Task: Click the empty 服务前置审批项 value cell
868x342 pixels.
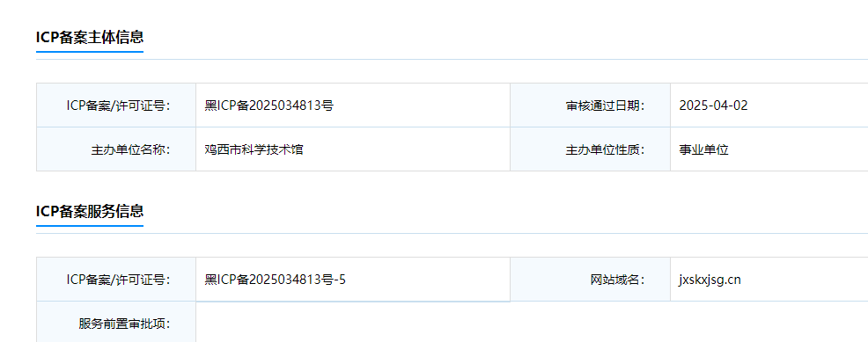Action: tap(532, 324)
